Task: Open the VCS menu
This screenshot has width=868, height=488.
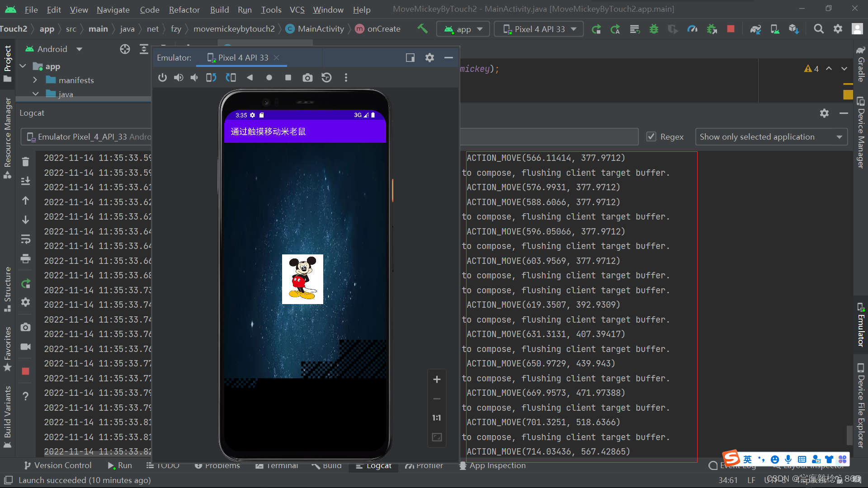Action: tap(297, 9)
